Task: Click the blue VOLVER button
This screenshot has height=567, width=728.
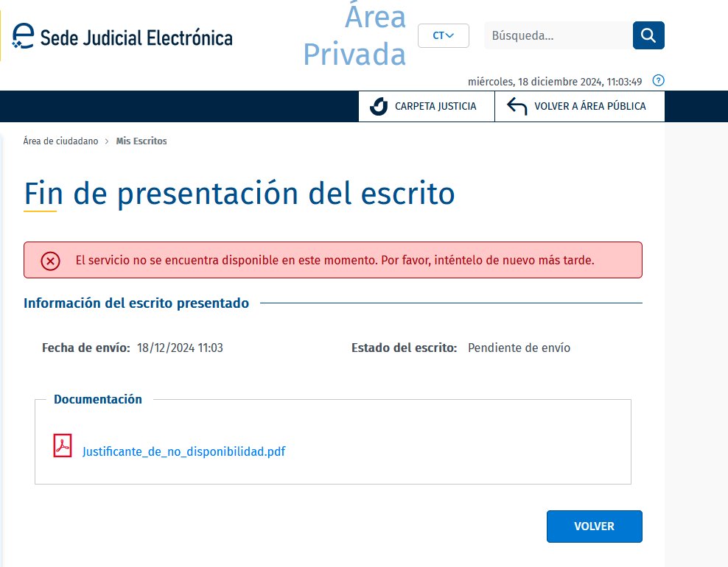Action: point(595,526)
